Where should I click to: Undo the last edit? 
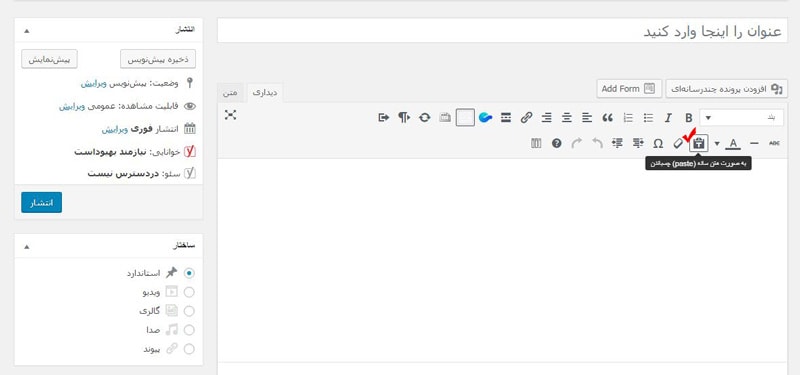point(597,143)
